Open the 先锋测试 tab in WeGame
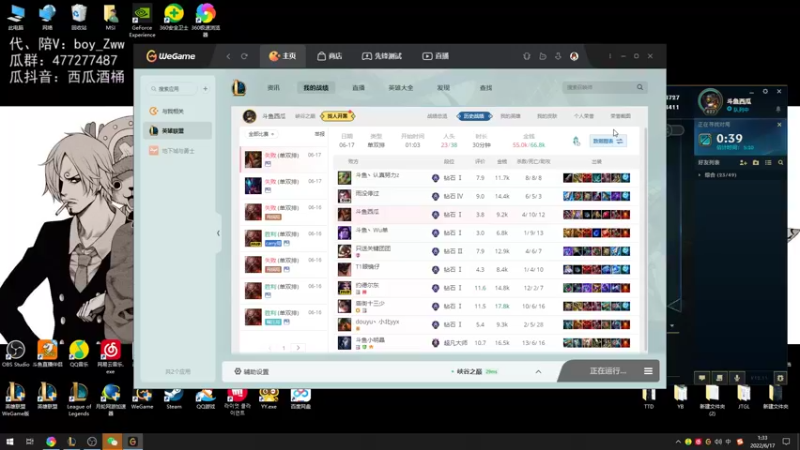Screen dimensions: 800x450 coord(382,56)
